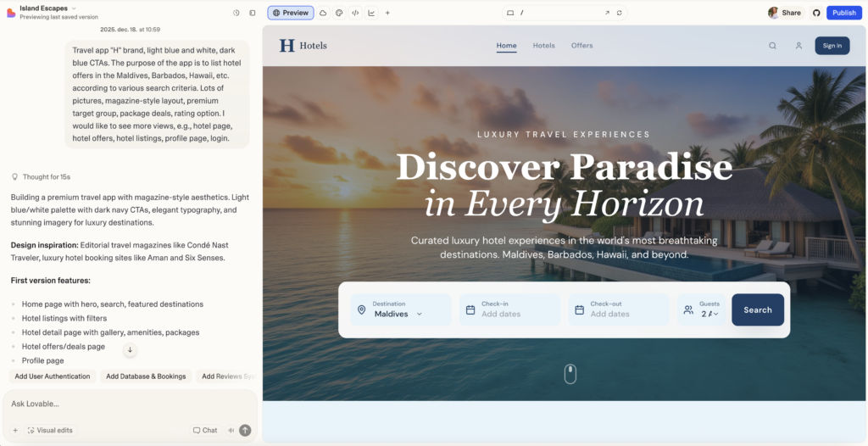Switch to code view icon
The width and height of the screenshot is (868, 446).
tap(355, 13)
